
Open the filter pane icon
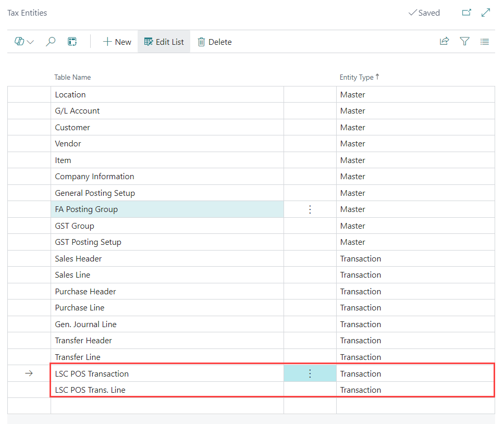[464, 42]
